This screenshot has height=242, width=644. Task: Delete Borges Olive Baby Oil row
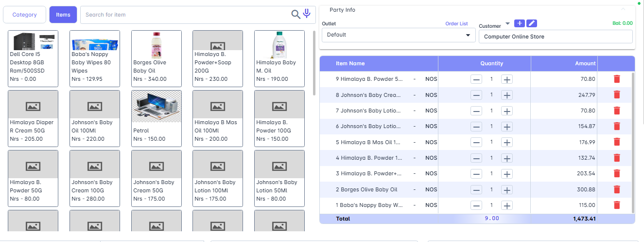click(x=617, y=189)
